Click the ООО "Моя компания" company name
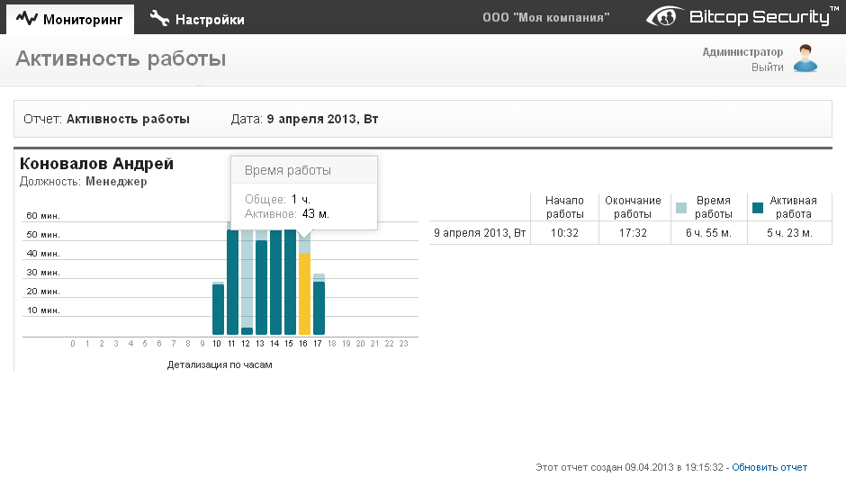The image size is (846, 504). point(545,17)
